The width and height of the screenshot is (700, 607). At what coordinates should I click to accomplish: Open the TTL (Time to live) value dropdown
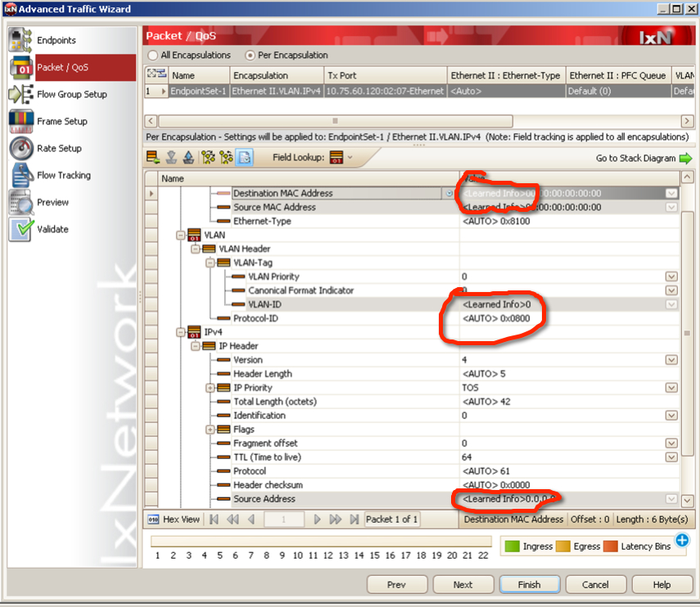(x=671, y=457)
